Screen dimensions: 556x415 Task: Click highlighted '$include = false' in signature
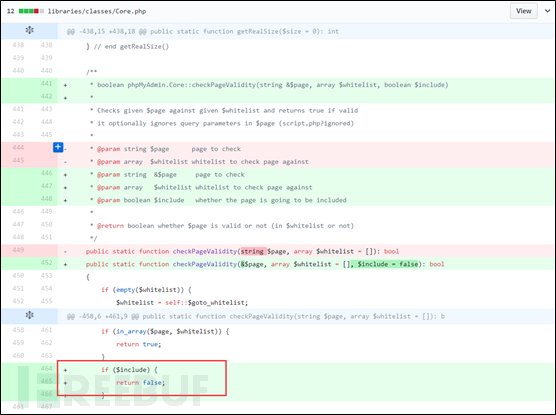point(388,264)
